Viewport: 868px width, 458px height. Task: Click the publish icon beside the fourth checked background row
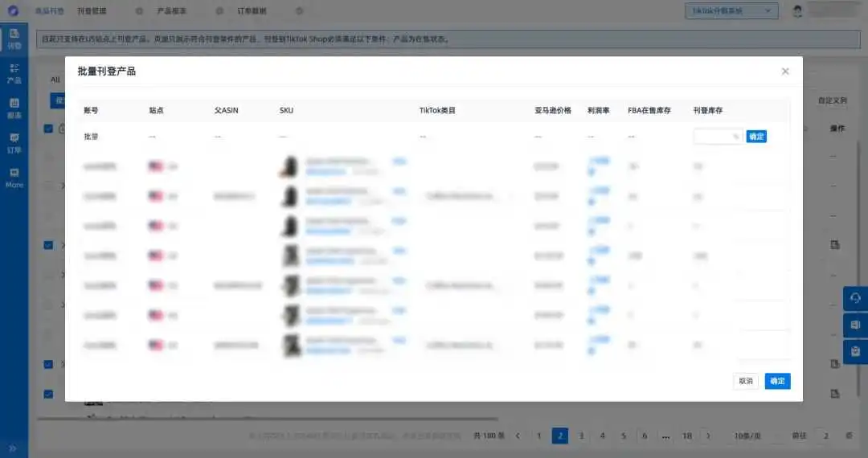click(835, 394)
